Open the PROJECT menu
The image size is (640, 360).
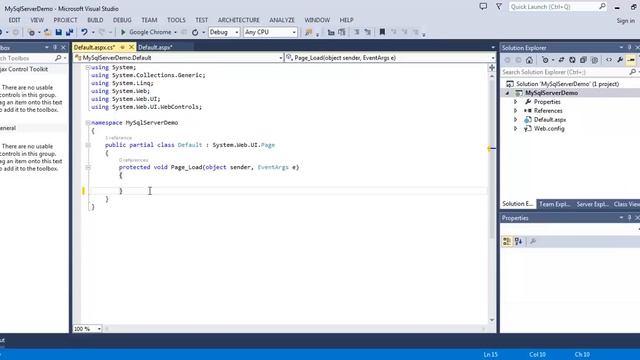tap(65, 20)
